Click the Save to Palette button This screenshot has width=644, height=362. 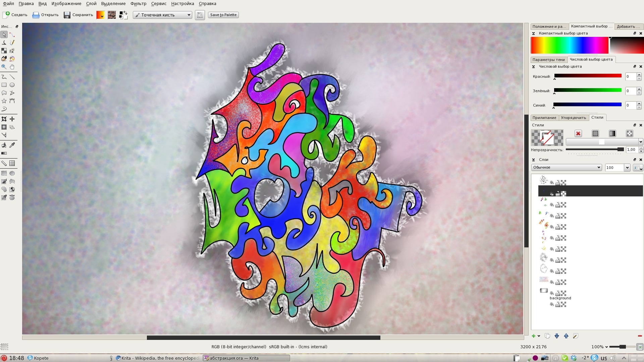(x=223, y=15)
